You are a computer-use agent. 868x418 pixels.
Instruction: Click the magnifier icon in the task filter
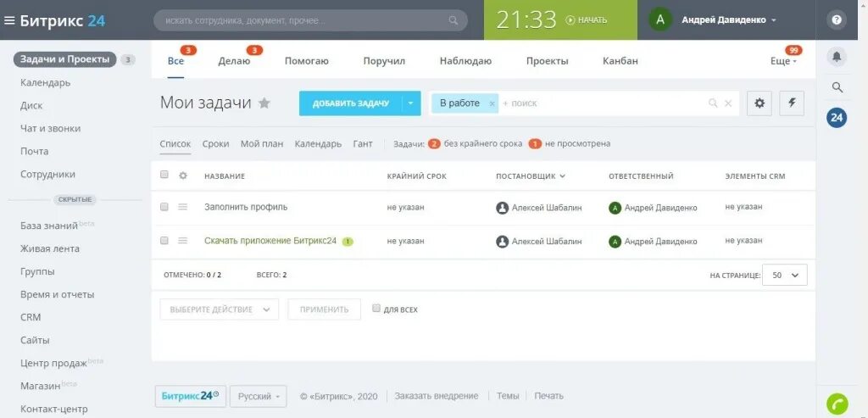[x=713, y=103]
